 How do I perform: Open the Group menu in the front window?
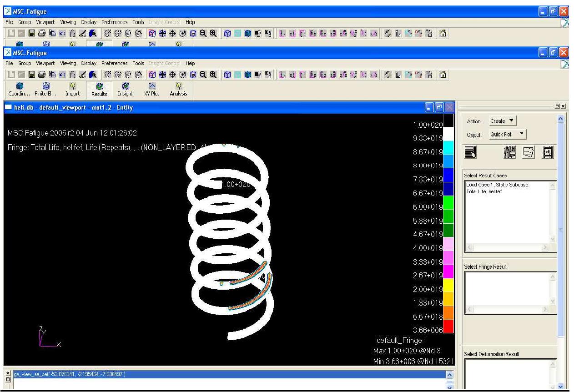tap(25, 63)
